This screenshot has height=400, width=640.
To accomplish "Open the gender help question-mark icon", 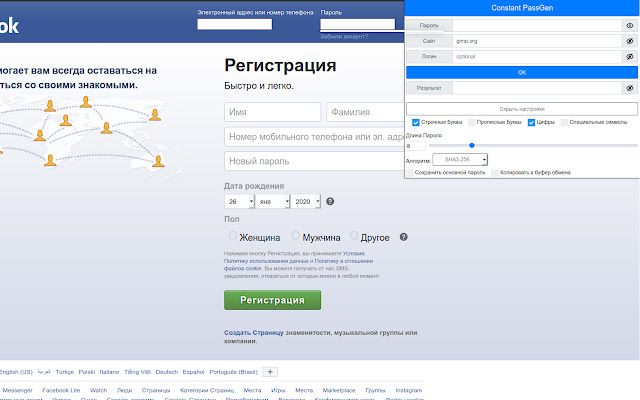I will point(403,237).
